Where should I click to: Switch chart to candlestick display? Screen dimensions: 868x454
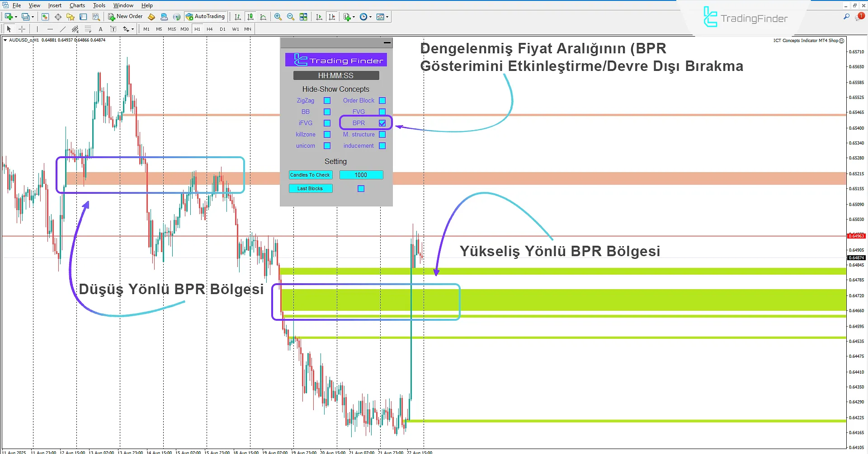click(250, 17)
